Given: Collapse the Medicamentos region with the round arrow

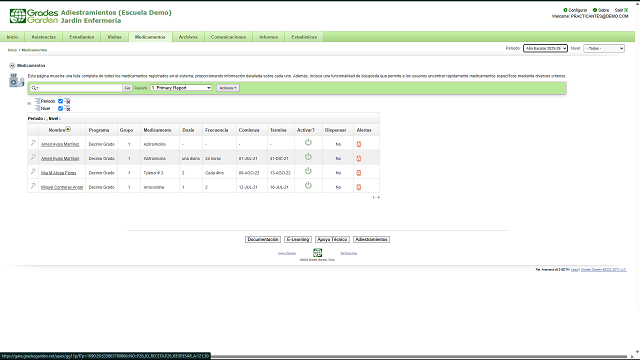Looking at the screenshot, I should coord(12,65).
